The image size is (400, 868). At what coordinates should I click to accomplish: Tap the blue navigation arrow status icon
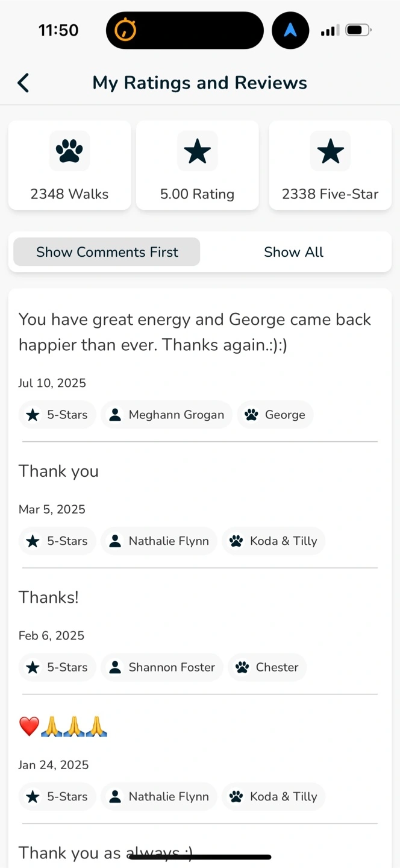[290, 30]
